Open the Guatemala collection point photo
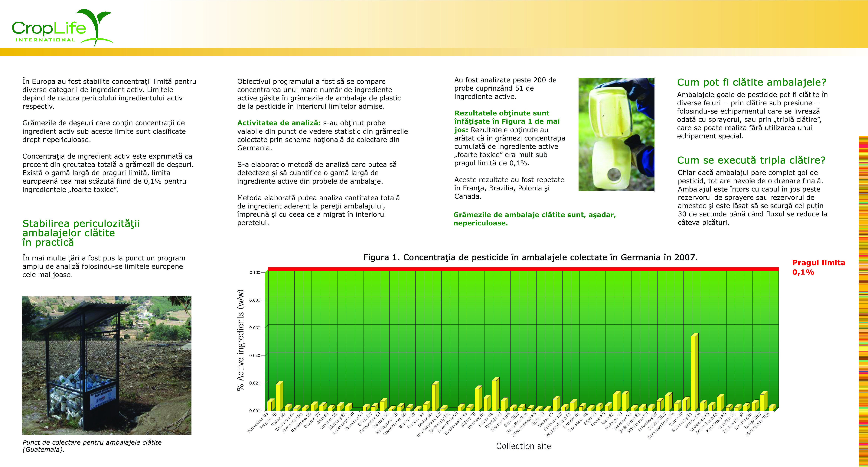The image size is (868, 467). [x=106, y=365]
